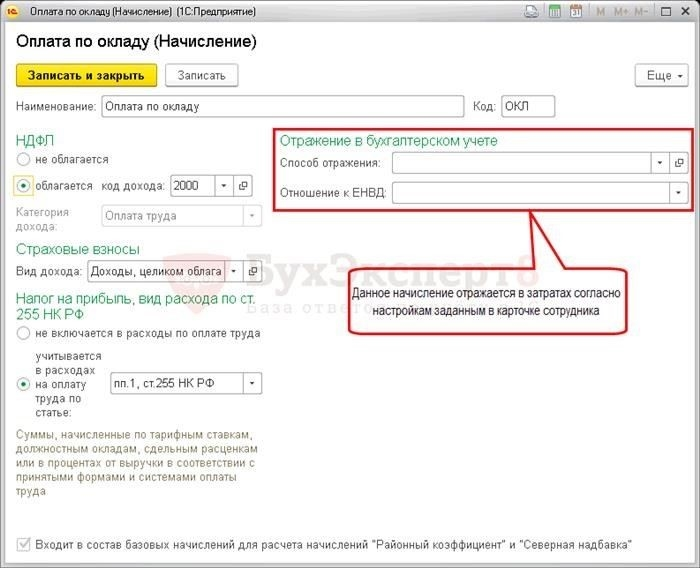
Task: Expand the Способ отражения dropdown arrow
Action: point(660,163)
